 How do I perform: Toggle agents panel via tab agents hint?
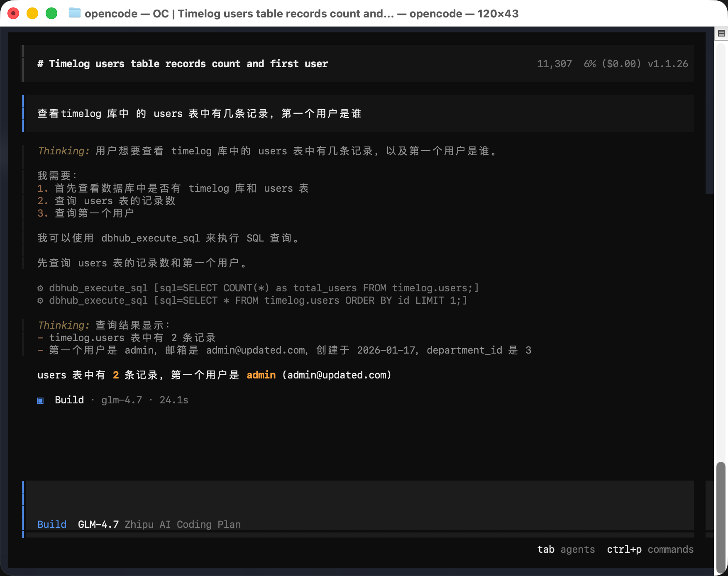coord(567,549)
